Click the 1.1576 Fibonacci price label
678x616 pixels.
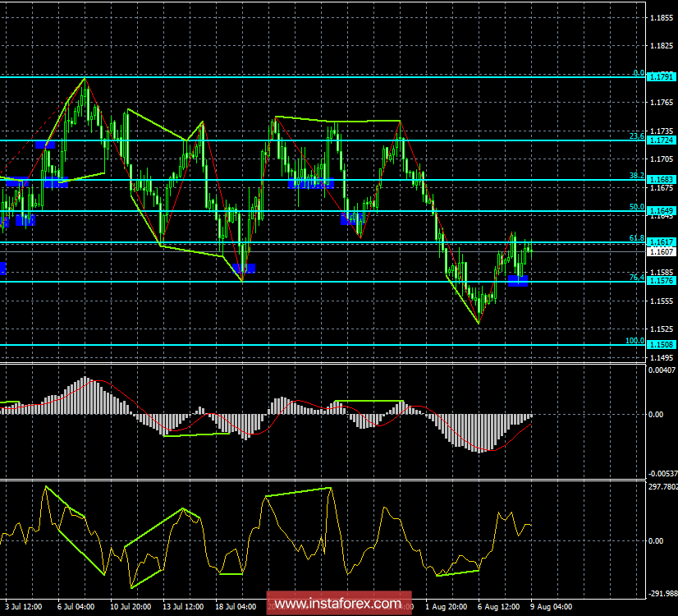(x=661, y=281)
